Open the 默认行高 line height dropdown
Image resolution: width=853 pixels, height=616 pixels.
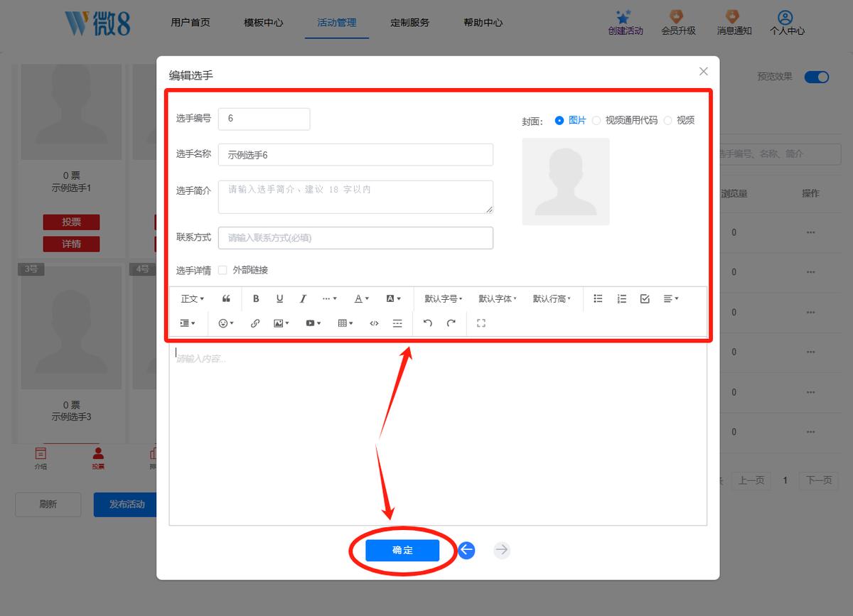[x=552, y=299]
